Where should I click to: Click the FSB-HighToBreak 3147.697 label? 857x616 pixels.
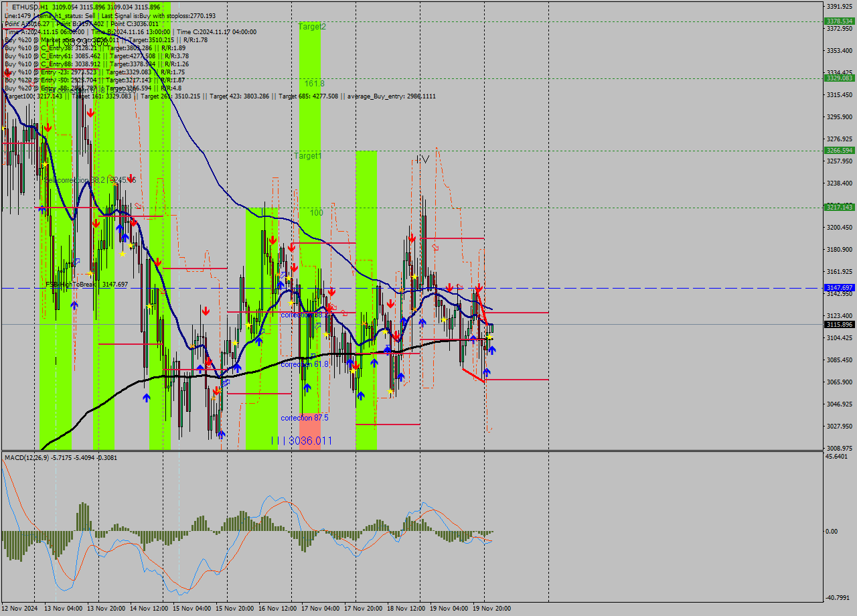pyautogui.click(x=86, y=285)
